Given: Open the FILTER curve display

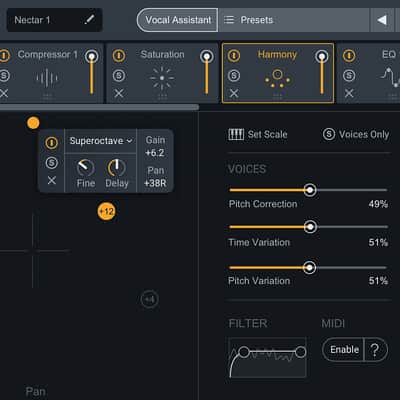Looking at the screenshot, I should pyautogui.click(x=268, y=358).
